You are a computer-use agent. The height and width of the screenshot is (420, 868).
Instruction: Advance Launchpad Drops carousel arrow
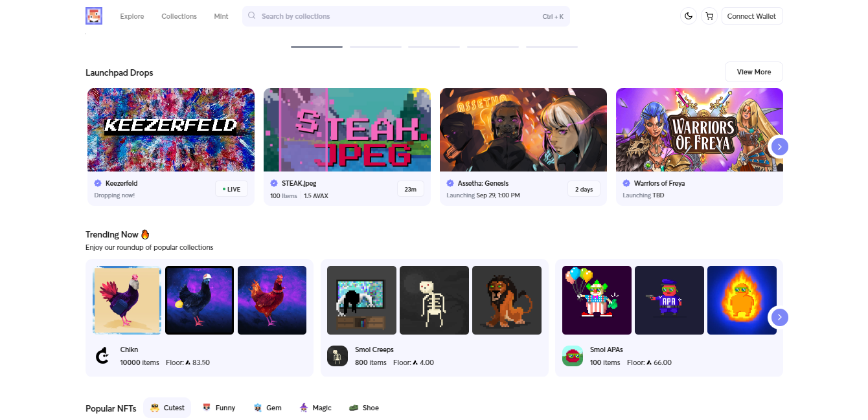780,147
